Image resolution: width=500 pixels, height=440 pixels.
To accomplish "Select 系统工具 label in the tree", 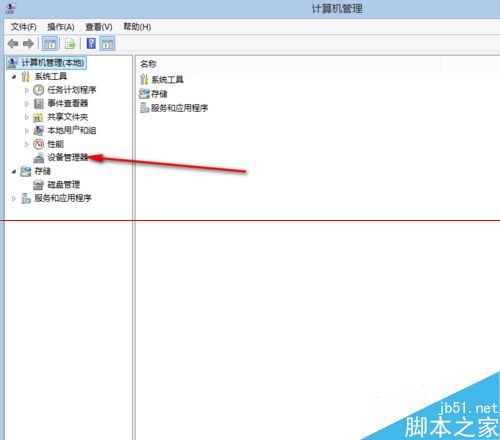I will coord(50,76).
